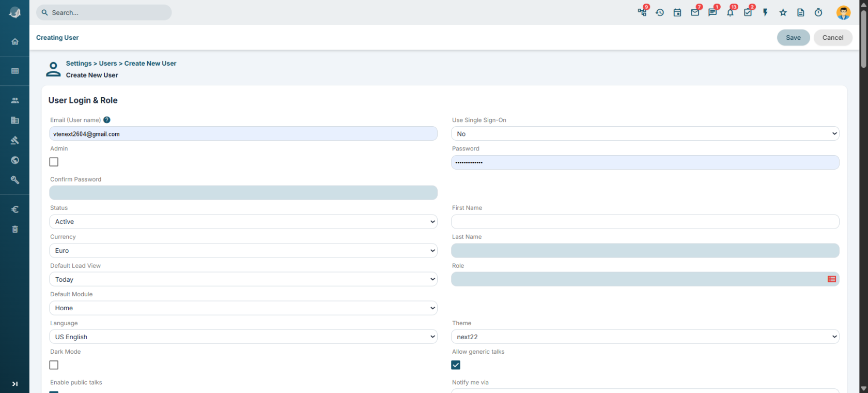Uncheck the Allow generic talks checkbox
The image size is (868, 393).
(x=456, y=365)
